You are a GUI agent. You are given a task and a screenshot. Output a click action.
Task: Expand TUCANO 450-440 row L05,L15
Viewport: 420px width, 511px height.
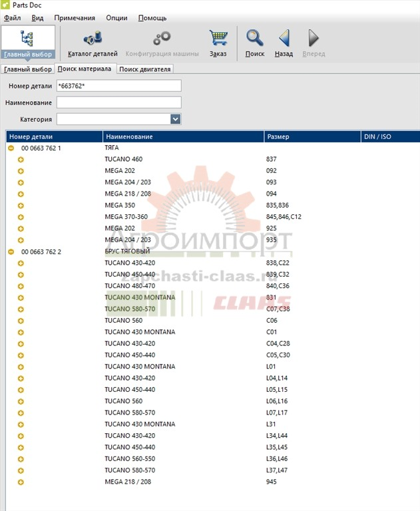tap(21, 390)
